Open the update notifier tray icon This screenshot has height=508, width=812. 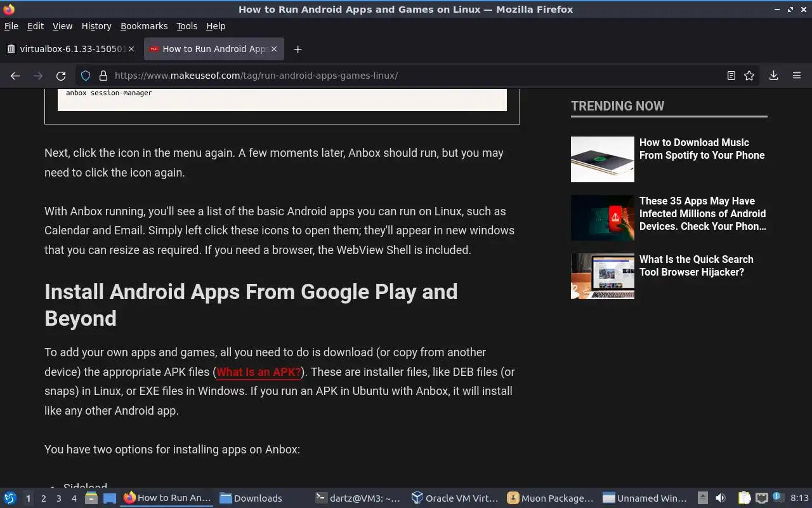(778, 498)
